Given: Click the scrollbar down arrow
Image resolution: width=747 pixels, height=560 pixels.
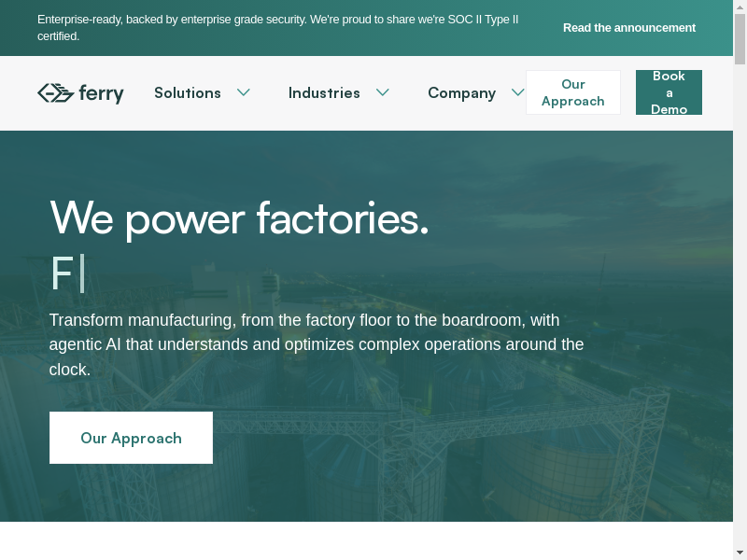Looking at the screenshot, I should [x=740, y=553].
